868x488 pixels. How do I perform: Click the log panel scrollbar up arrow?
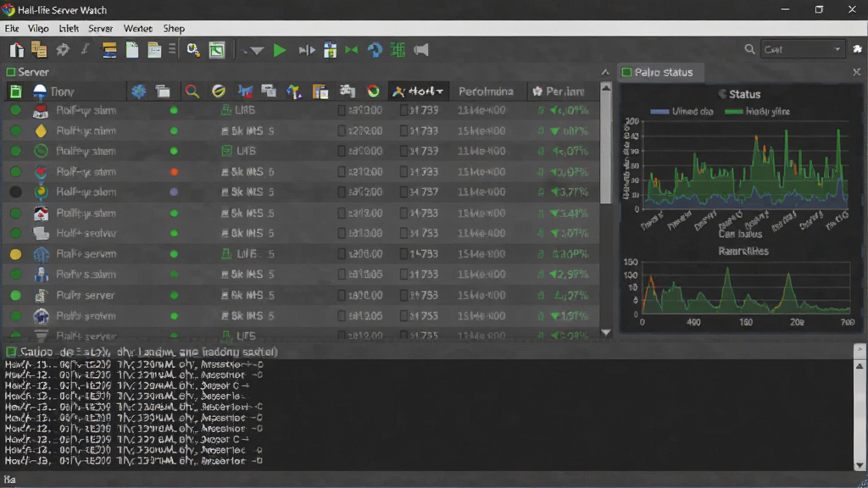coord(860,366)
